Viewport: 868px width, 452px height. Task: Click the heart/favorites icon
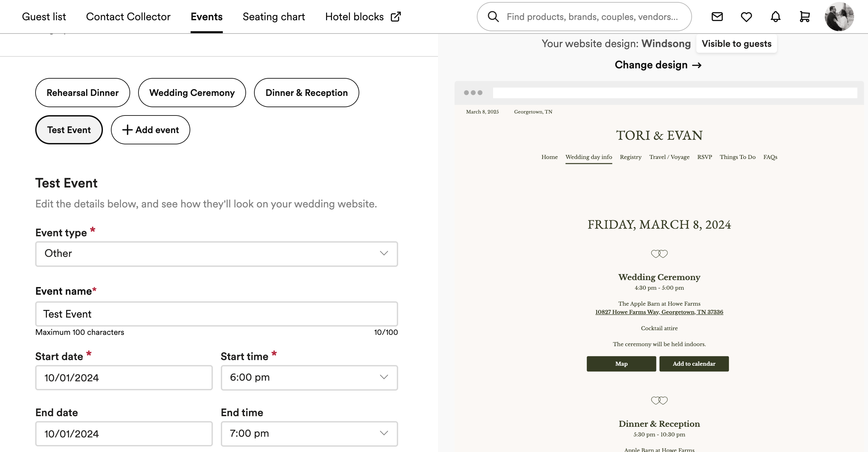point(746,17)
